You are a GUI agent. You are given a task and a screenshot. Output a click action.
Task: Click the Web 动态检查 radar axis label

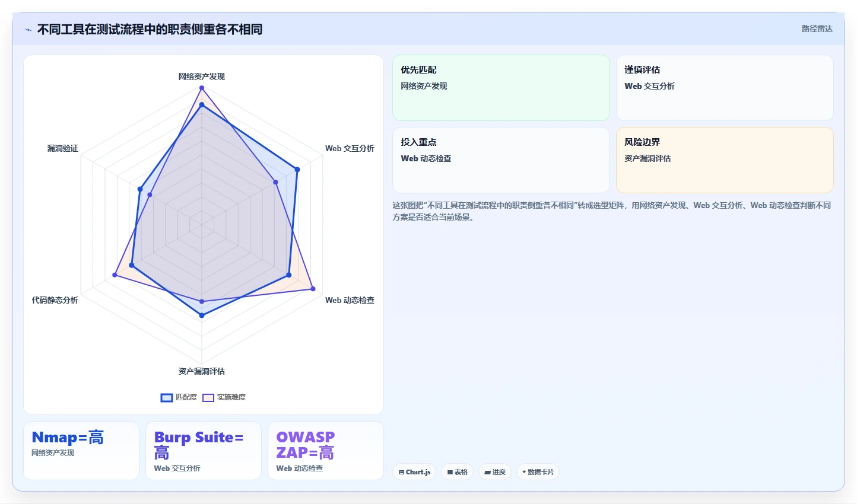[x=350, y=300]
